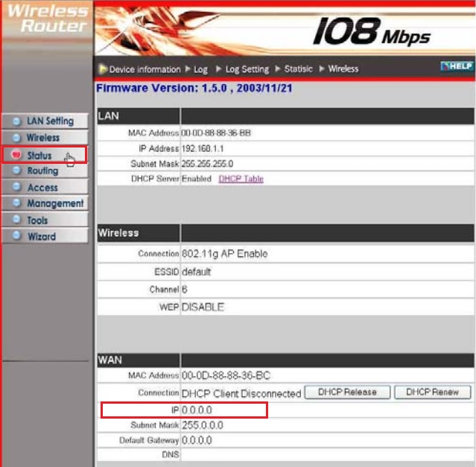This screenshot has width=476, height=467.
Task: Select text DHCP Client Disconnected
Action: (241, 393)
